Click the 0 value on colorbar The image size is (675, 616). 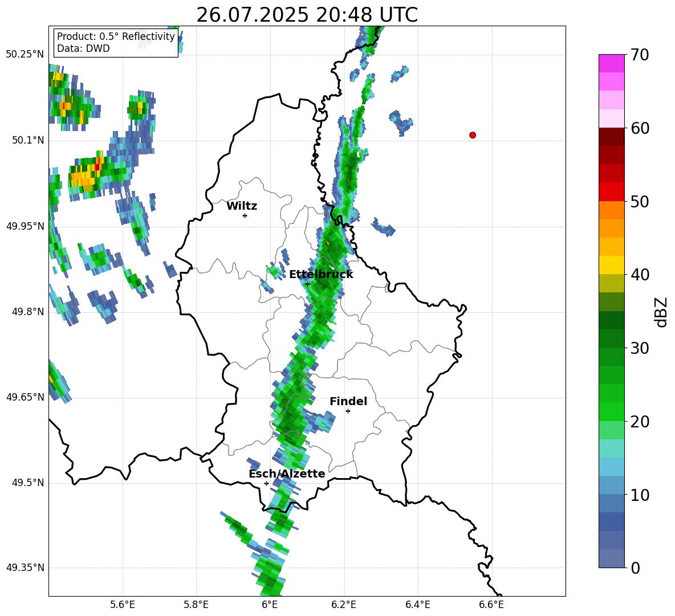635,568
